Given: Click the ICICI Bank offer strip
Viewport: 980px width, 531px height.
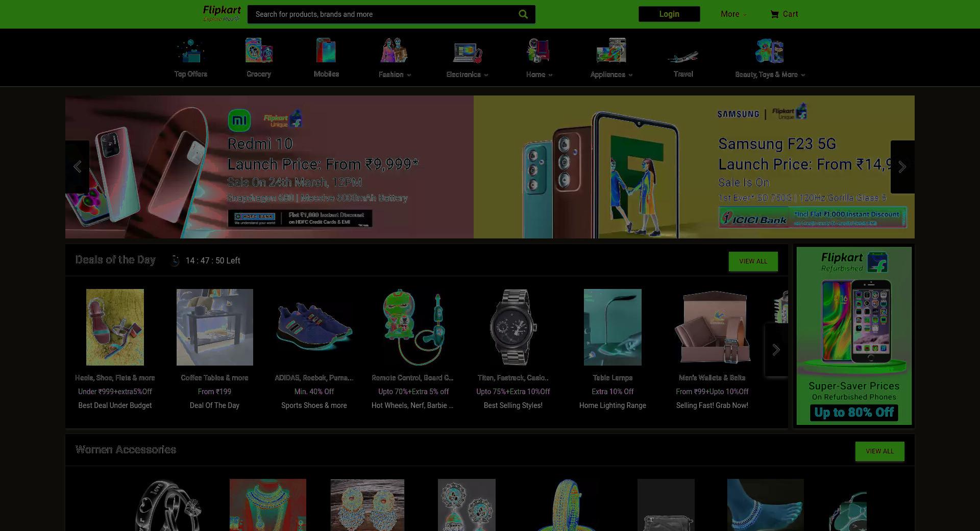Looking at the screenshot, I should [813, 217].
